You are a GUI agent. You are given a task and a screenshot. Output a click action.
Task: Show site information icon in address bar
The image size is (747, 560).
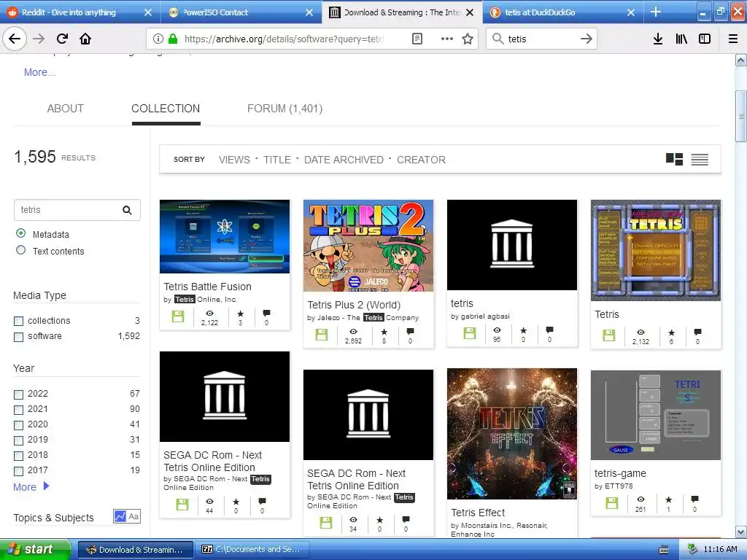click(x=158, y=39)
